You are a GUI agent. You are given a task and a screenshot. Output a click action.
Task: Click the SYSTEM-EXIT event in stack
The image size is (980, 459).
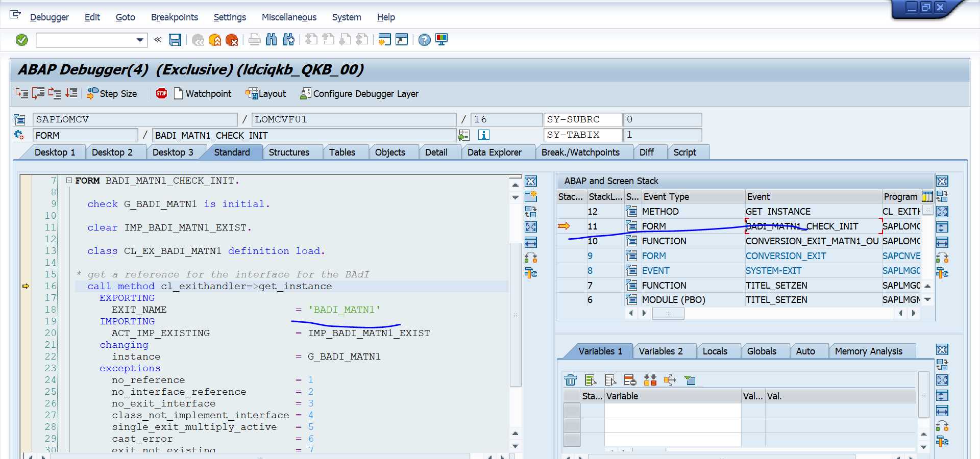coord(773,271)
